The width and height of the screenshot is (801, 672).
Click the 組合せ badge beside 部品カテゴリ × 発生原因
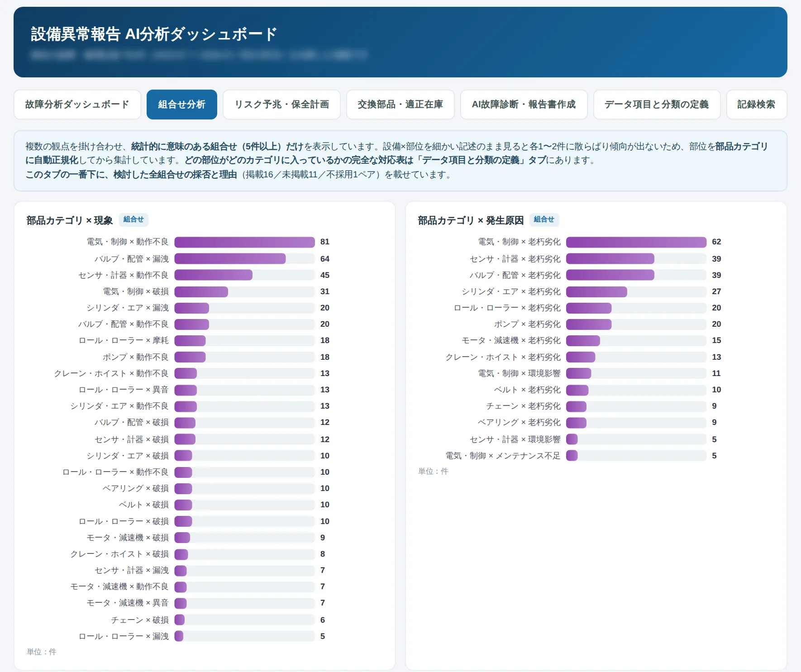(544, 219)
